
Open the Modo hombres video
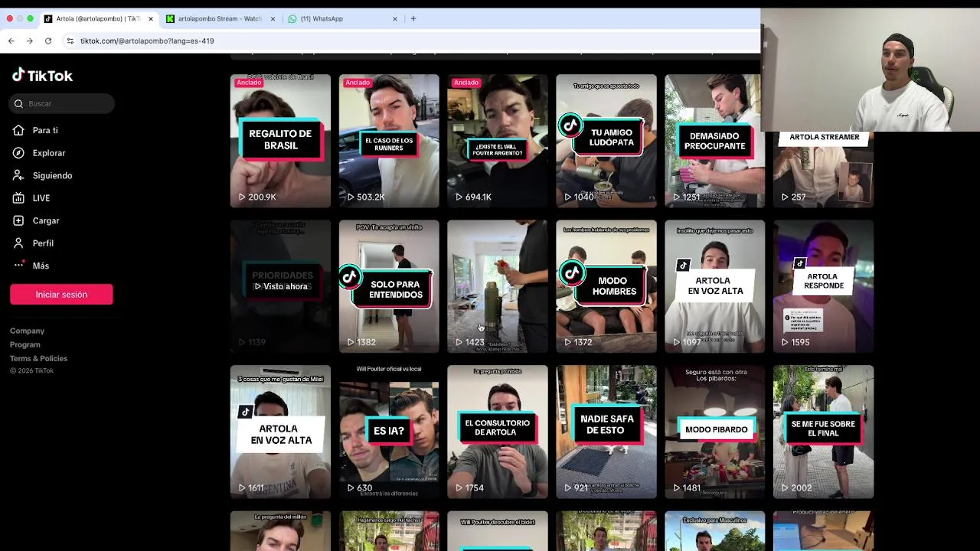point(606,286)
